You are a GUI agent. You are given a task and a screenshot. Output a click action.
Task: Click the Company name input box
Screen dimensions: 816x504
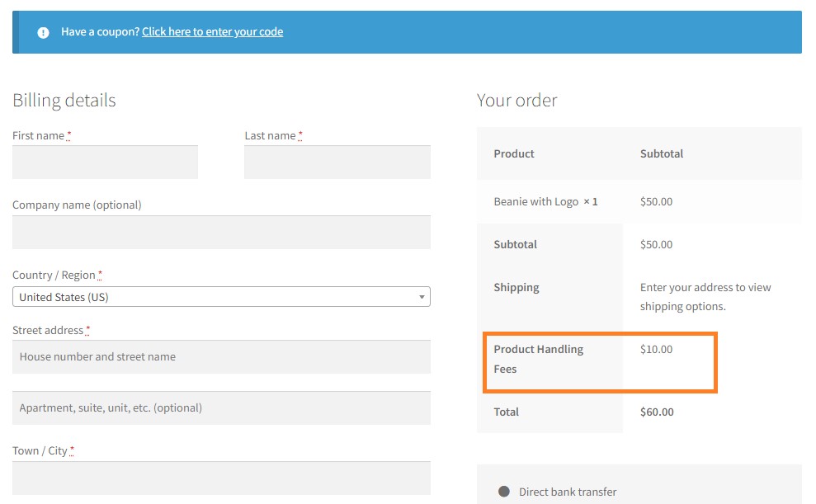click(221, 233)
